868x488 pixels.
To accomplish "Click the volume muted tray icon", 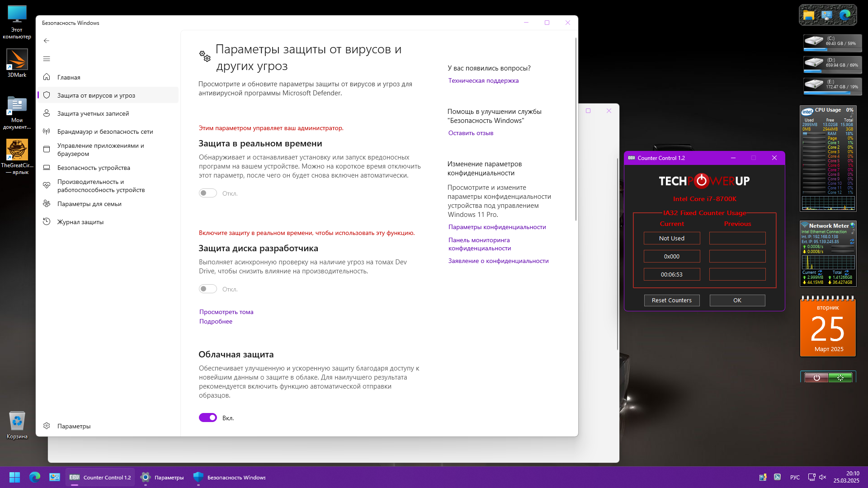I will (x=822, y=477).
